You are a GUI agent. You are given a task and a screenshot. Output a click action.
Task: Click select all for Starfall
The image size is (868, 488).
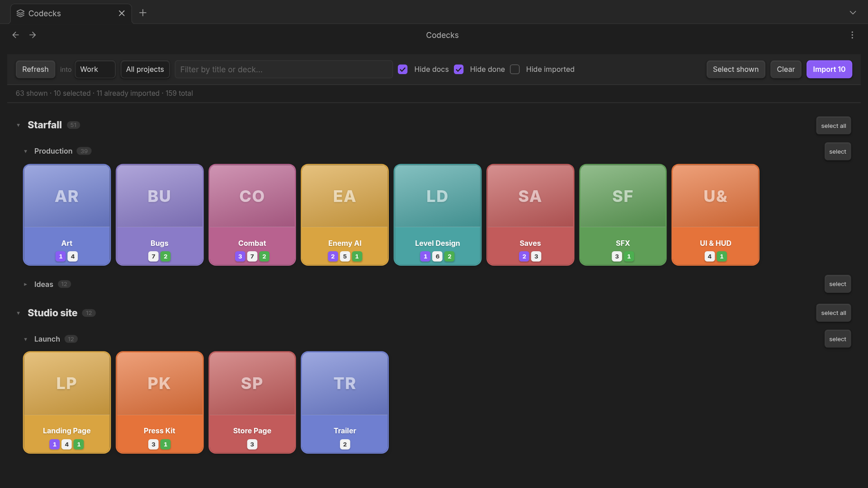[x=833, y=126]
